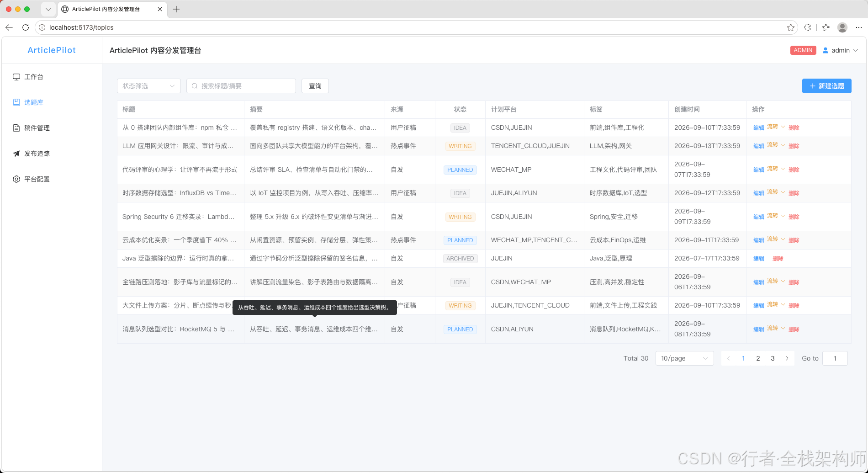The height and width of the screenshot is (473, 868).
Task: Open 流转 dropdown for 代码评审的心理学 row
Action: tap(776, 169)
